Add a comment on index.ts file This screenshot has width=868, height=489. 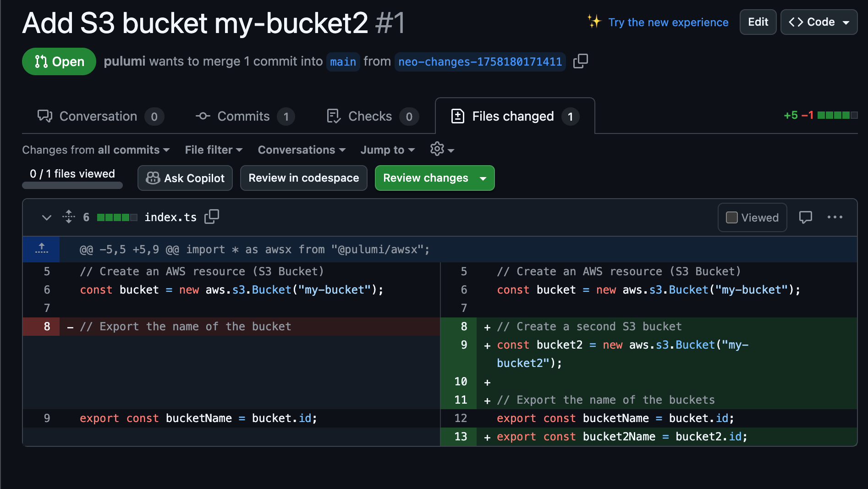pyautogui.click(x=805, y=217)
